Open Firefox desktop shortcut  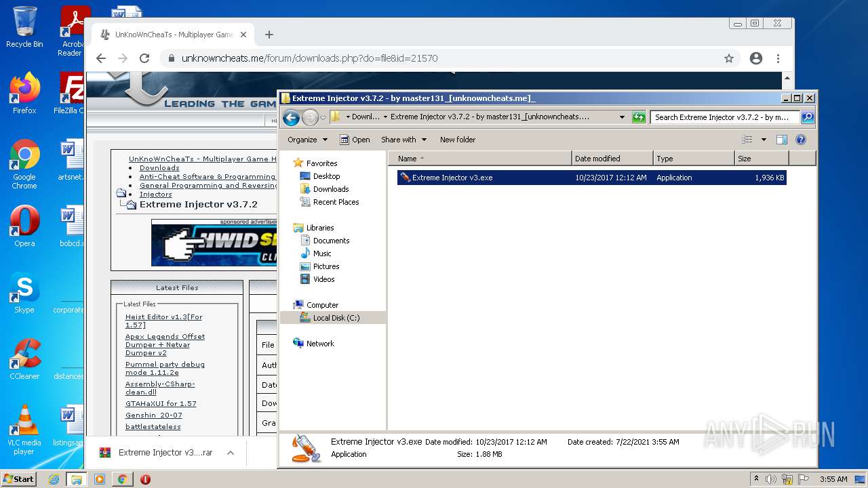(24, 92)
